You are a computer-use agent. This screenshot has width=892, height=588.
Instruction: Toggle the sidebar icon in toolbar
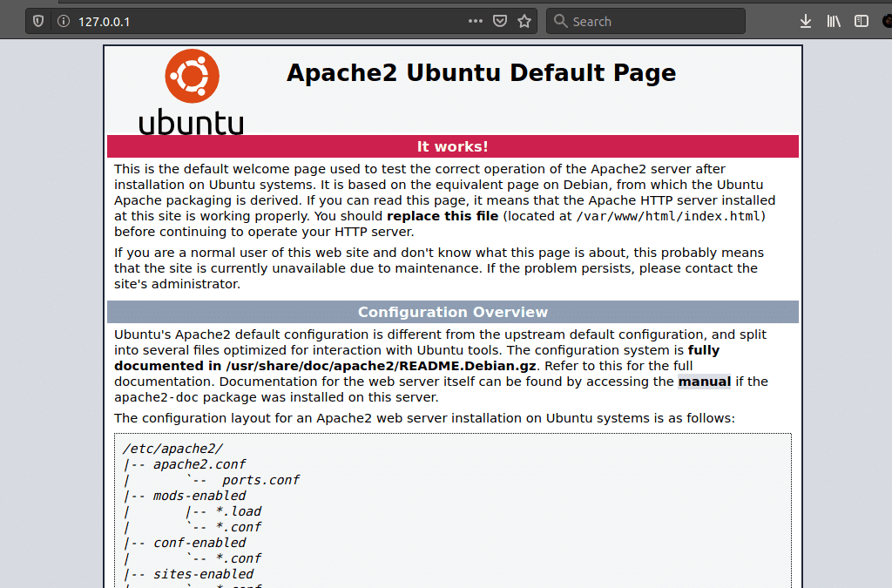click(862, 21)
